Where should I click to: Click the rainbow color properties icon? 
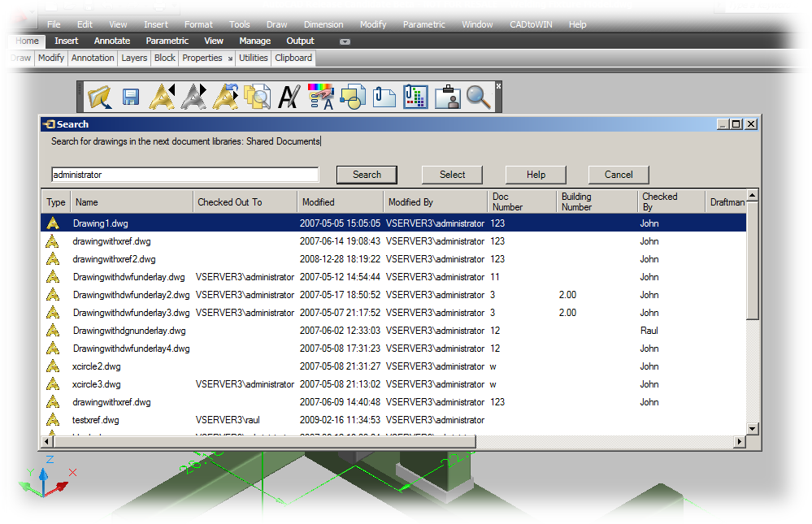(320, 97)
